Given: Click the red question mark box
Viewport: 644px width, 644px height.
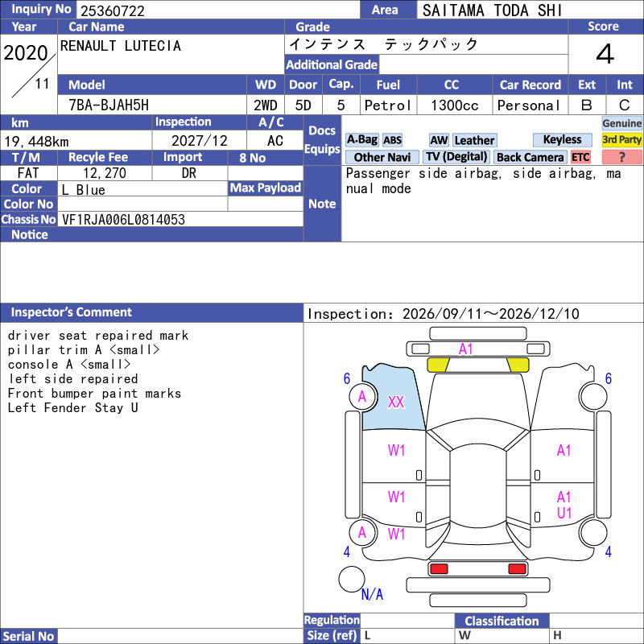Looking at the screenshot, I should click(x=621, y=157).
